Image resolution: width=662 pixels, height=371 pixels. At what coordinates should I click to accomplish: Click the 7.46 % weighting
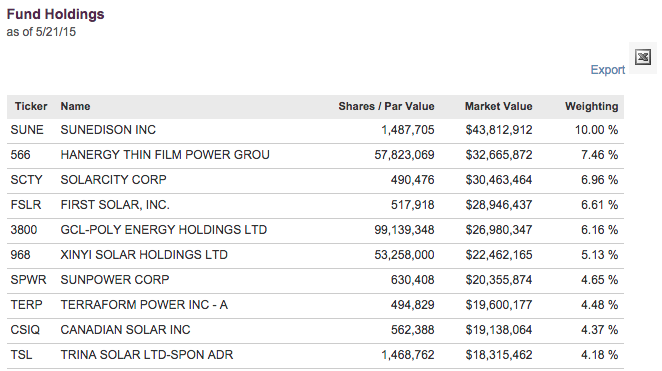click(x=600, y=155)
